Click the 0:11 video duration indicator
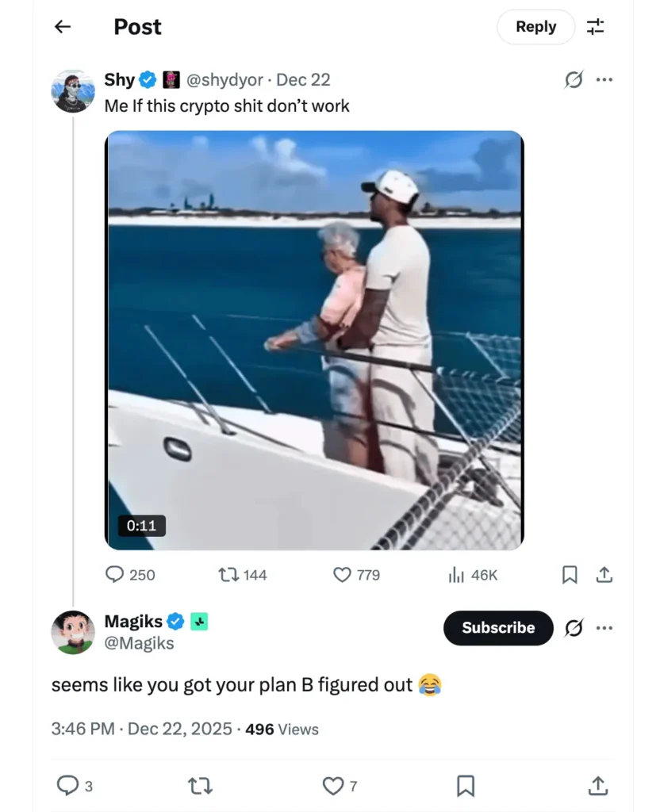This screenshot has width=660, height=812. 140,526
